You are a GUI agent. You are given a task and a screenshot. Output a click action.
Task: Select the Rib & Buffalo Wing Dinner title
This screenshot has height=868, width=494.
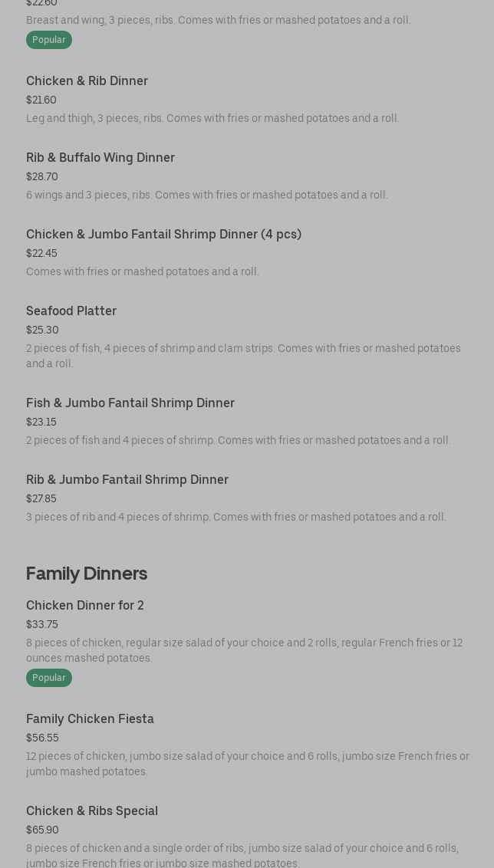pyautogui.click(x=100, y=158)
